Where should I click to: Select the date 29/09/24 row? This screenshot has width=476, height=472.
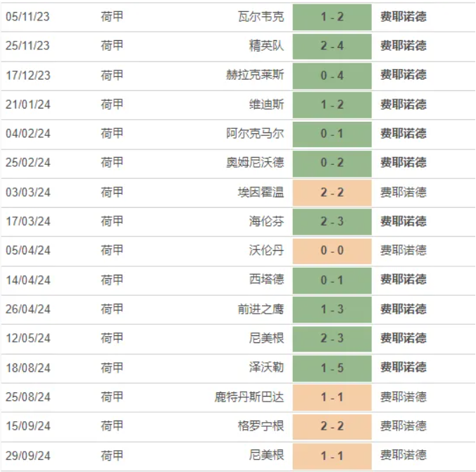[x=28, y=455]
